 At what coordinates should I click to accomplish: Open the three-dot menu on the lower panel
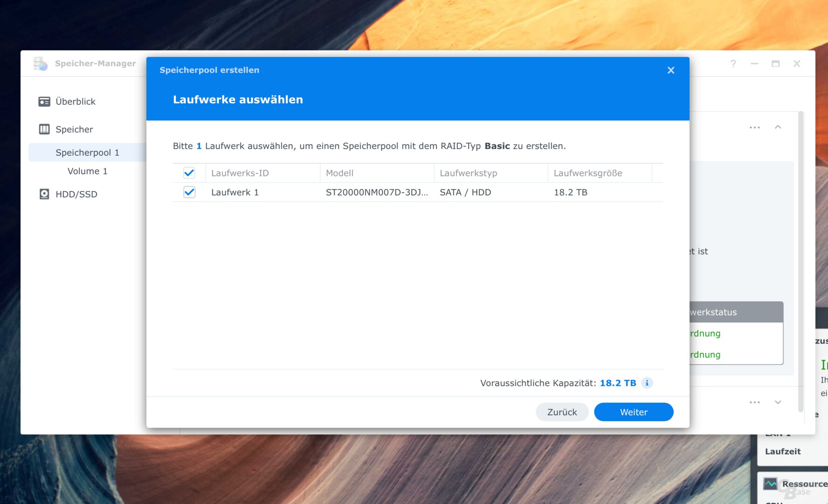[754, 402]
